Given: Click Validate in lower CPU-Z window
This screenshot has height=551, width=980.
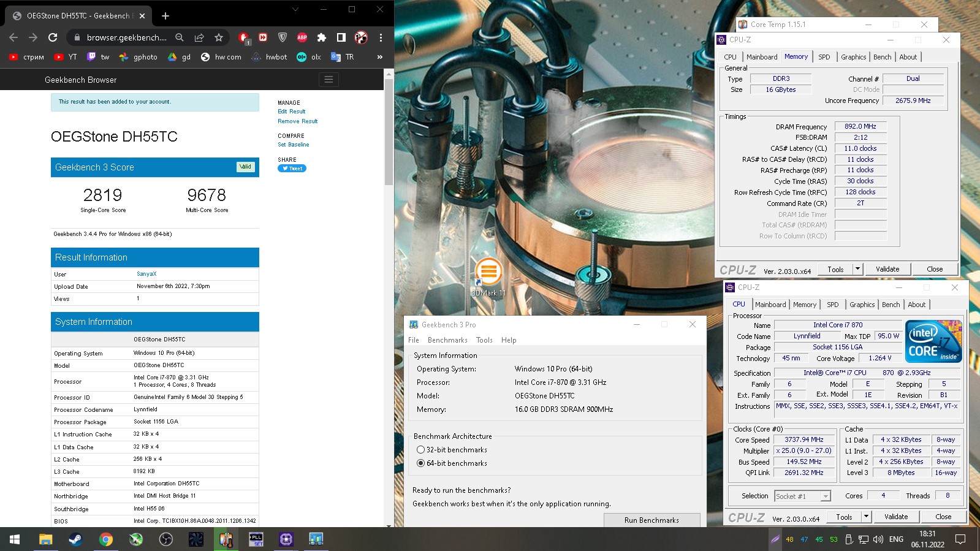Looking at the screenshot, I should coord(896,517).
